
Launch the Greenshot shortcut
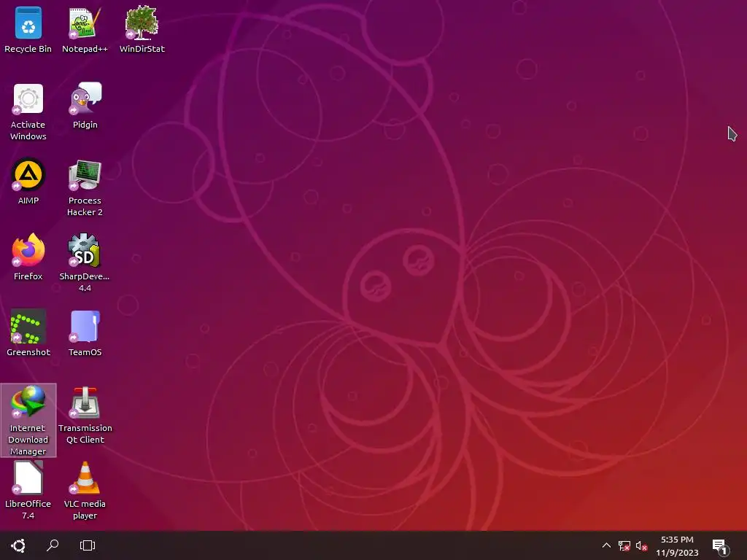28,332
